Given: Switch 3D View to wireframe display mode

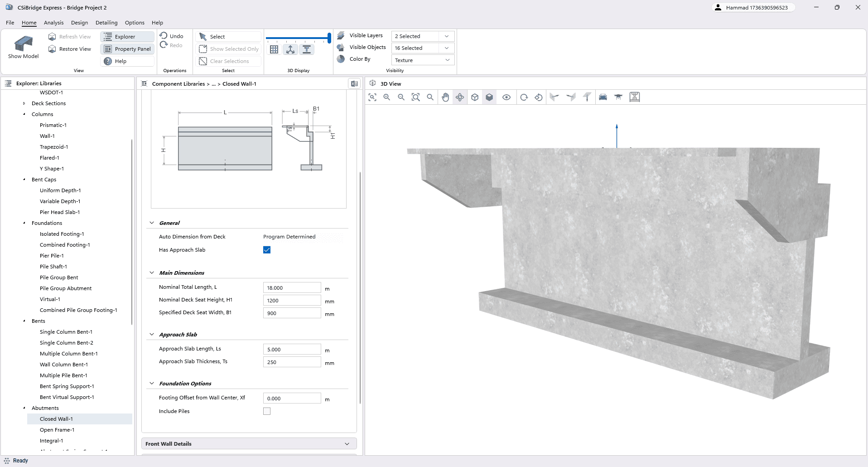Looking at the screenshot, I should (x=474, y=97).
